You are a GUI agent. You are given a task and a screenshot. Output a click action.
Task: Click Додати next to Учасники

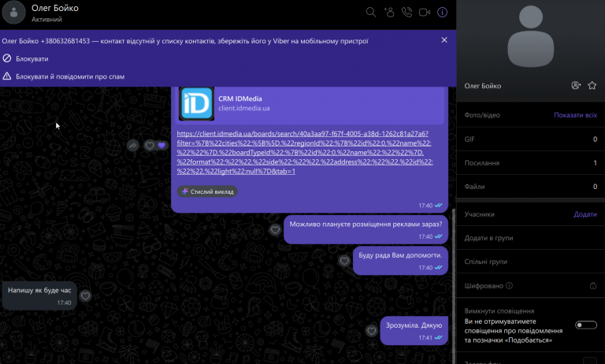click(585, 214)
